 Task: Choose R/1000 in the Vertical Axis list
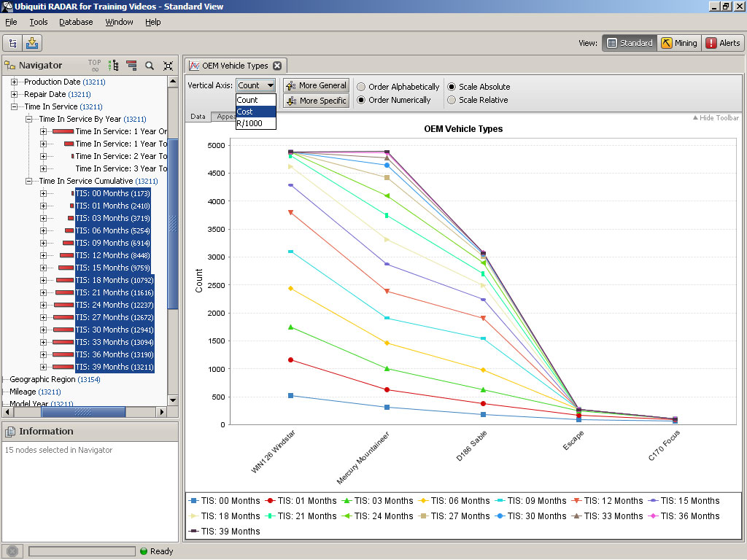(x=256, y=123)
